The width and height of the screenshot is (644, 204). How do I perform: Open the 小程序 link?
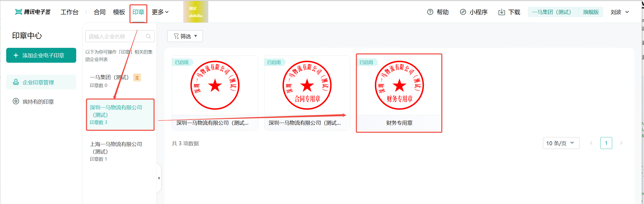point(478,12)
